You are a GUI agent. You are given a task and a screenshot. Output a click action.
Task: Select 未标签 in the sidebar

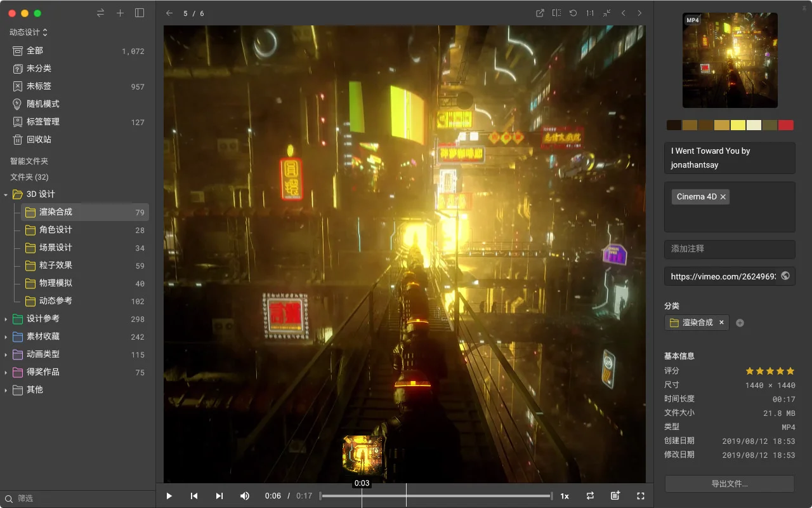click(39, 86)
